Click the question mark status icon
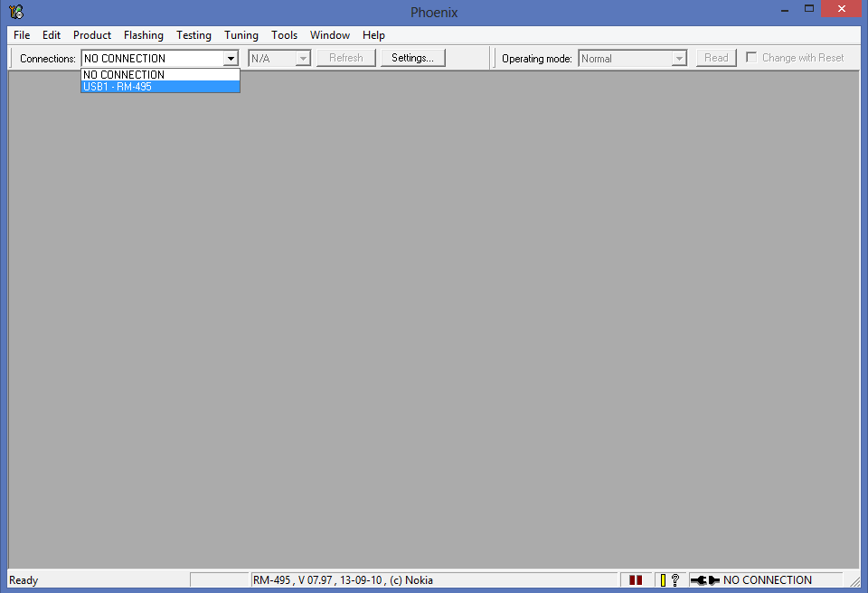The image size is (868, 593). pyautogui.click(x=675, y=580)
